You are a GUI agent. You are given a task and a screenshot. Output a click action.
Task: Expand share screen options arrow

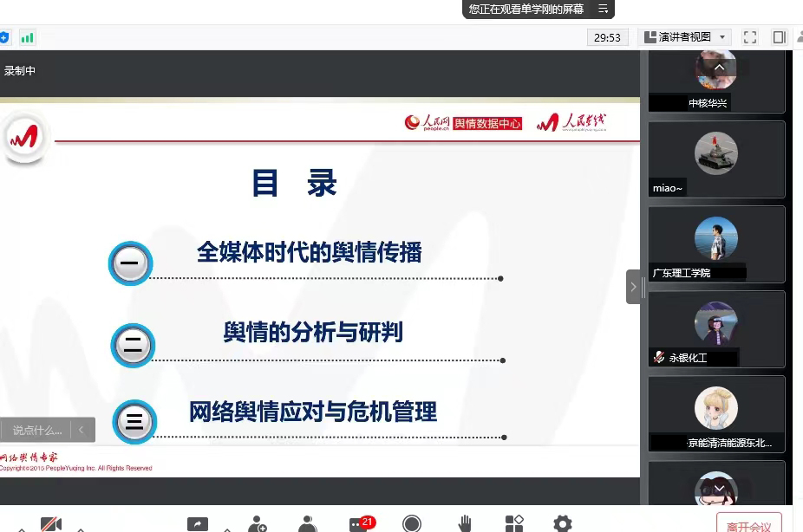point(227,528)
